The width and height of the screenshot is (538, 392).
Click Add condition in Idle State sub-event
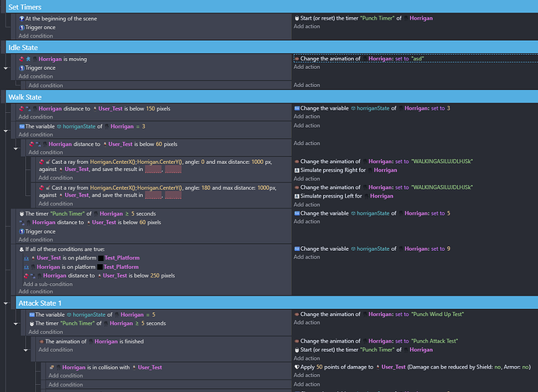click(x=45, y=85)
